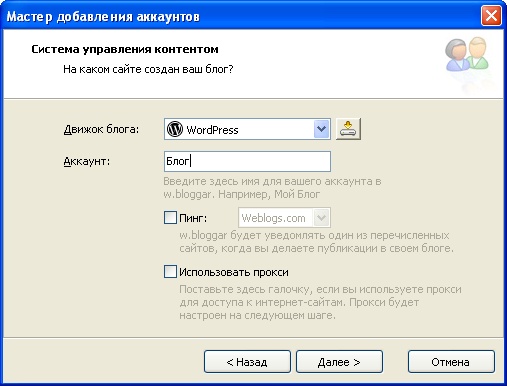The image size is (507, 386).
Task: Click the download blog engines icon button
Action: point(348,129)
